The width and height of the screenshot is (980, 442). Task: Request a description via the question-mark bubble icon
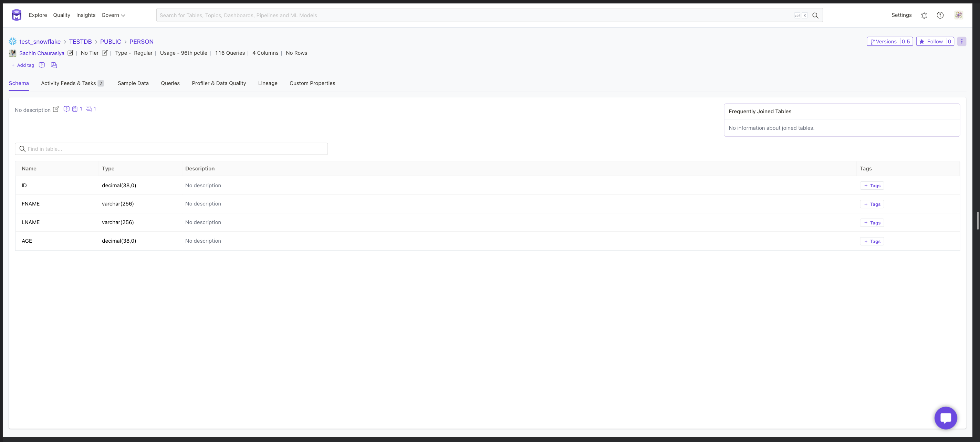coord(66,109)
